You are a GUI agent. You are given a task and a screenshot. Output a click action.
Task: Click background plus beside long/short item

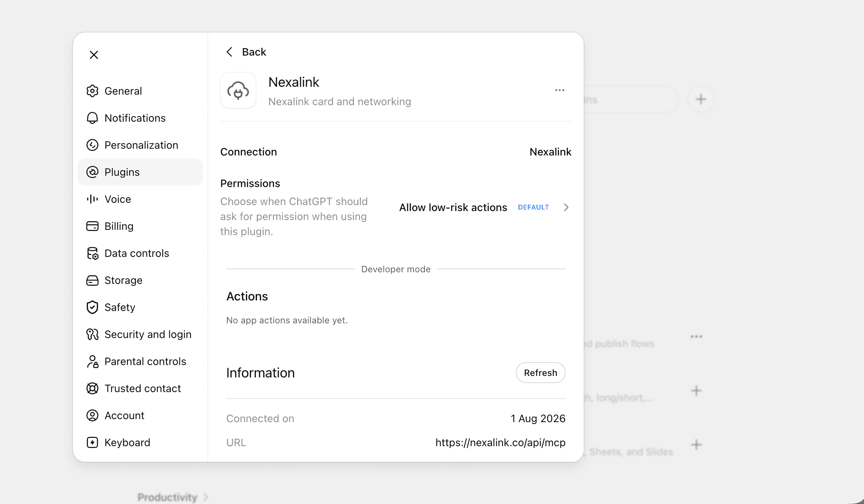[696, 391]
